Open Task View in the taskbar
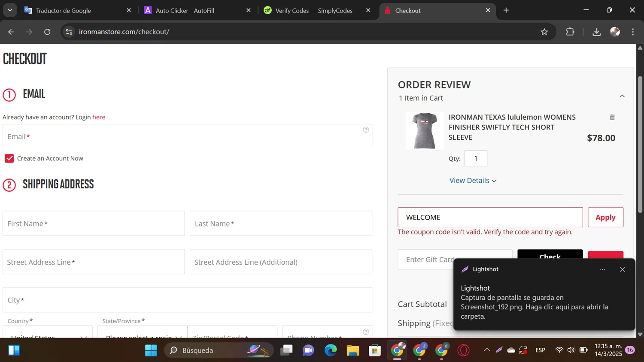 tap(286, 350)
